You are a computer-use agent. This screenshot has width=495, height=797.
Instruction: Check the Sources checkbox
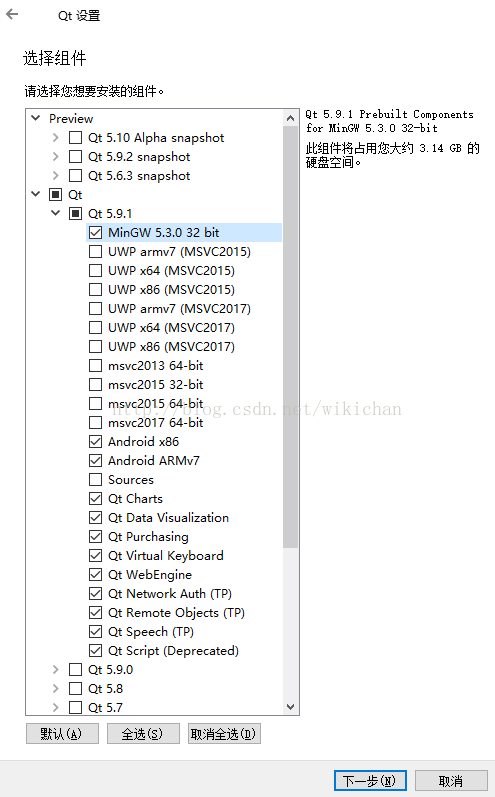tap(95, 479)
